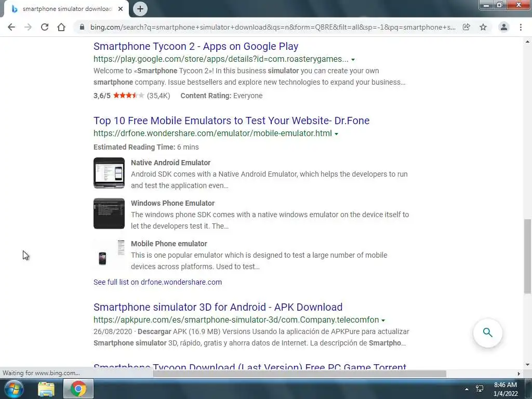This screenshot has width=532, height=399.
Task: Open the Windows Start menu
Action: [x=14, y=389]
